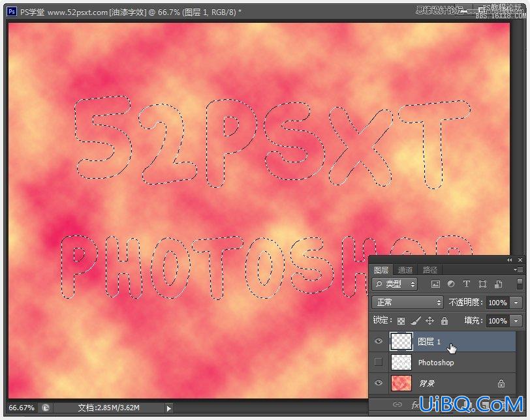Switch to the 路径 tab
The image size is (530, 420).
point(430,270)
